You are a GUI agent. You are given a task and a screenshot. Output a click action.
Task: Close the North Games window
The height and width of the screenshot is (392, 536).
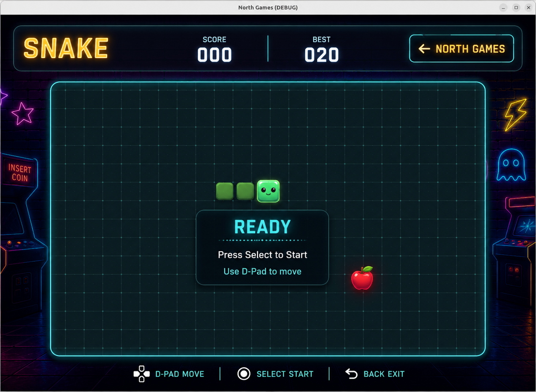click(528, 7)
